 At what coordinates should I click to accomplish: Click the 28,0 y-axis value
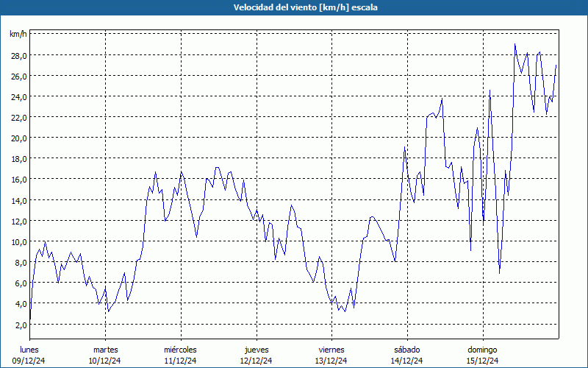click(x=19, y=56)
